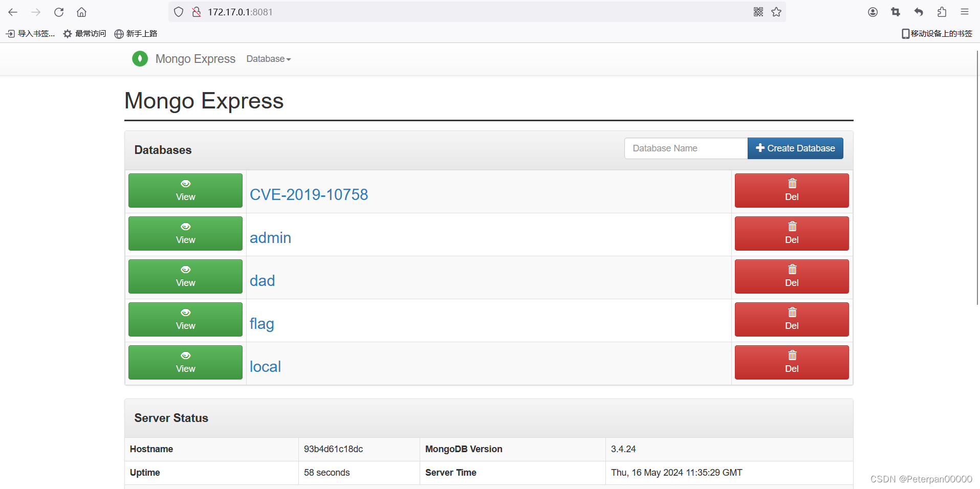Screen dimensions: 980x489
Task: Open the extensions puzzle icon
Action: coord(942,12)
